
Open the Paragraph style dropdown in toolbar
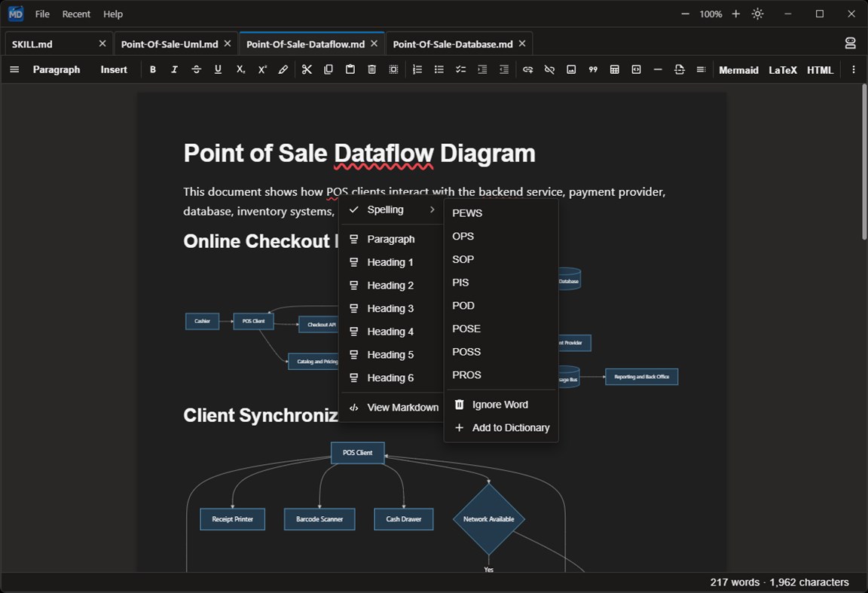tap(57, 69)
